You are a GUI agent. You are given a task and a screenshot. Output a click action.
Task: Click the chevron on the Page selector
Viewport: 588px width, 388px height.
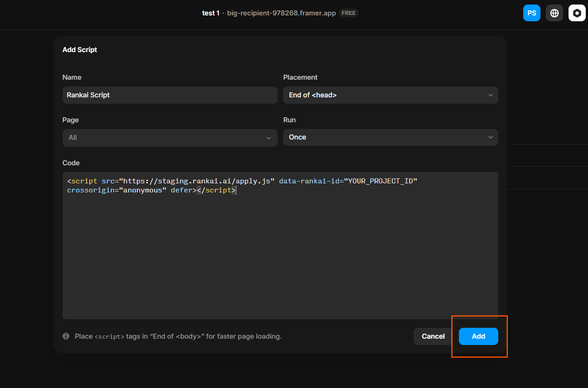coord(269,137)
